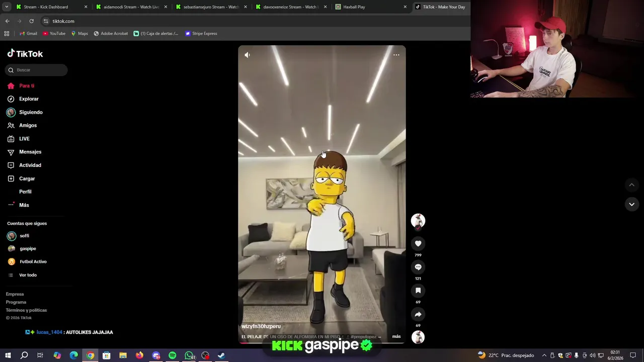Open the followed account gaspipe
The width and height of the screenshot is (644, 362).
(x=22, y=248)
